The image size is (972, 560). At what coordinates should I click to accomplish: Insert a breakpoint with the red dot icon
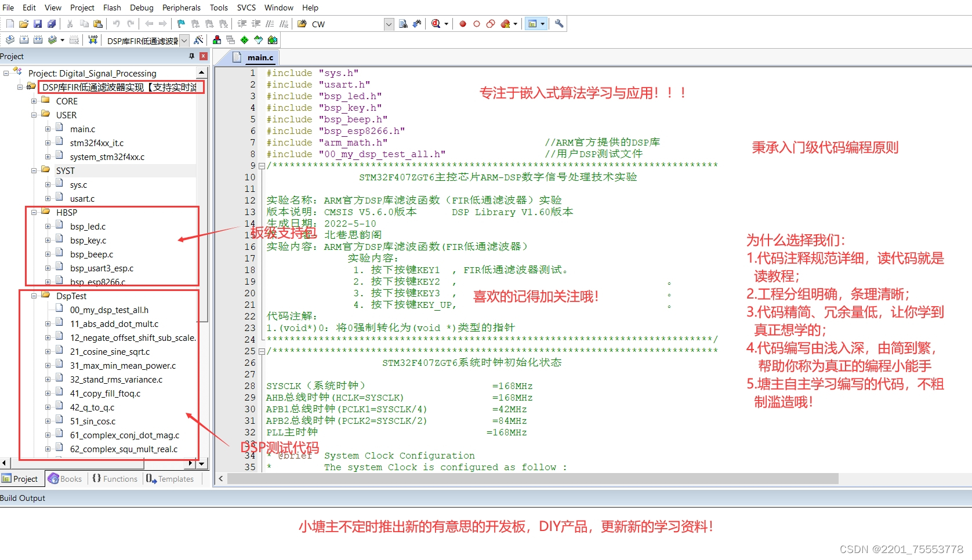pos(463,24)
